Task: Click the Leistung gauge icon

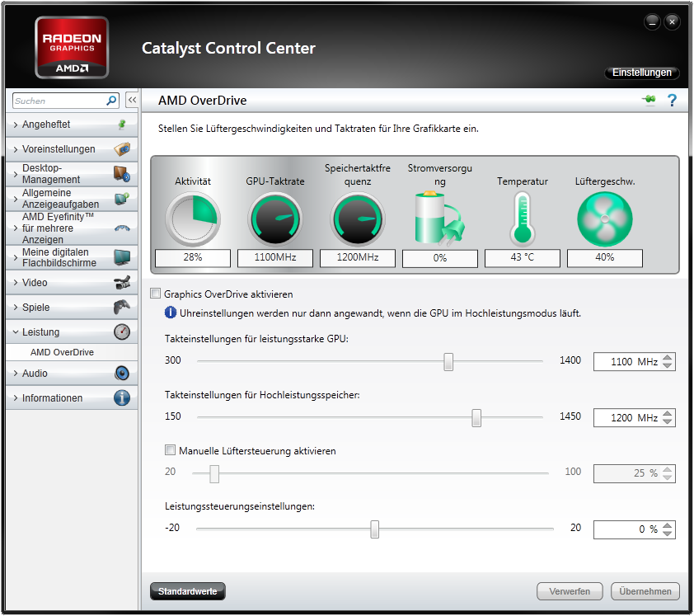Action: pos(122,332)
